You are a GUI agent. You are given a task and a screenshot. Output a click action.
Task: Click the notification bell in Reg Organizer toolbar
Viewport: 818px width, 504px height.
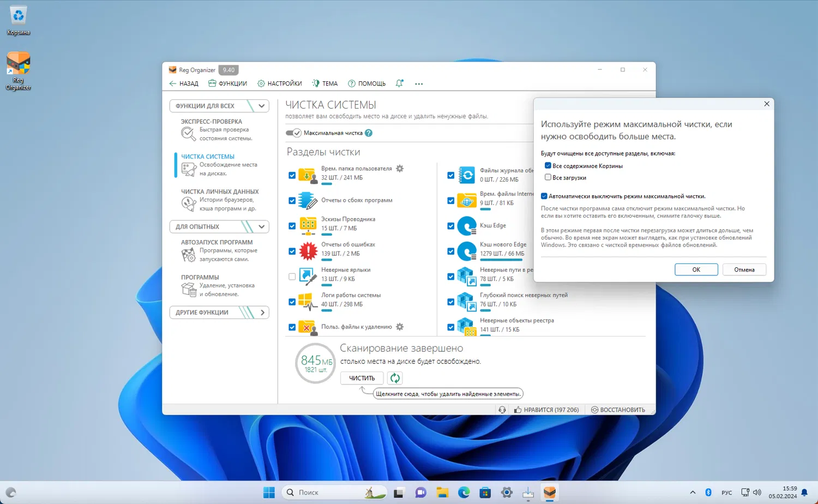coord(399,83)
